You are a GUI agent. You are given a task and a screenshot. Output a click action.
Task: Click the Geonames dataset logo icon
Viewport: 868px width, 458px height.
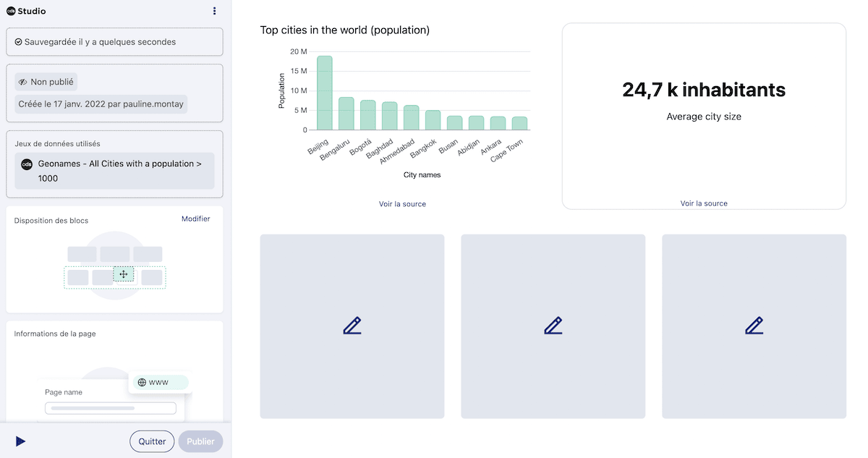[27, 164]
